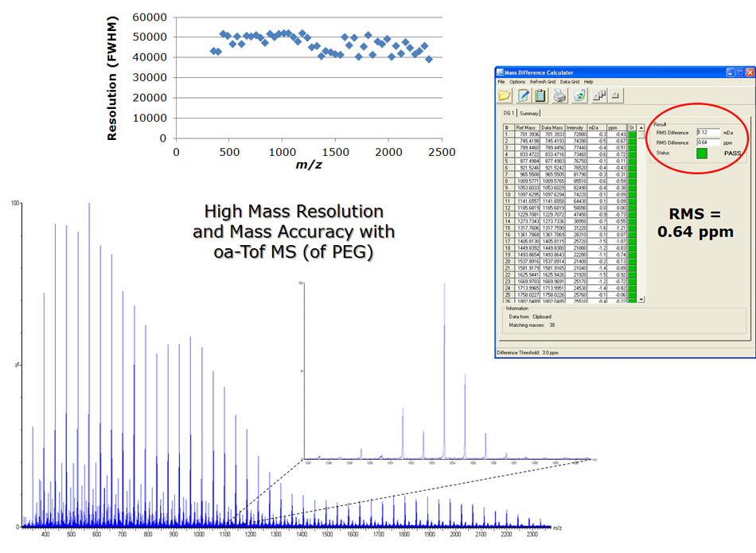
Task: Click the printer toolbar icon
Action: click(x=559, y=95)
